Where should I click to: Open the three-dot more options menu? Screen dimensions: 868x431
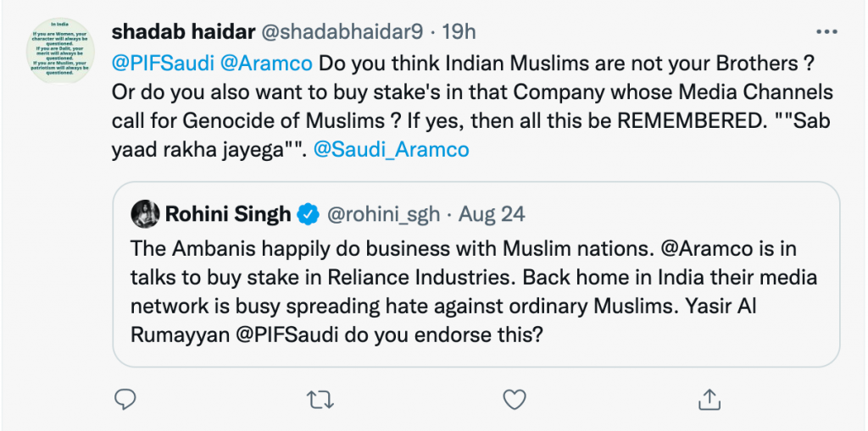(826, 32)
